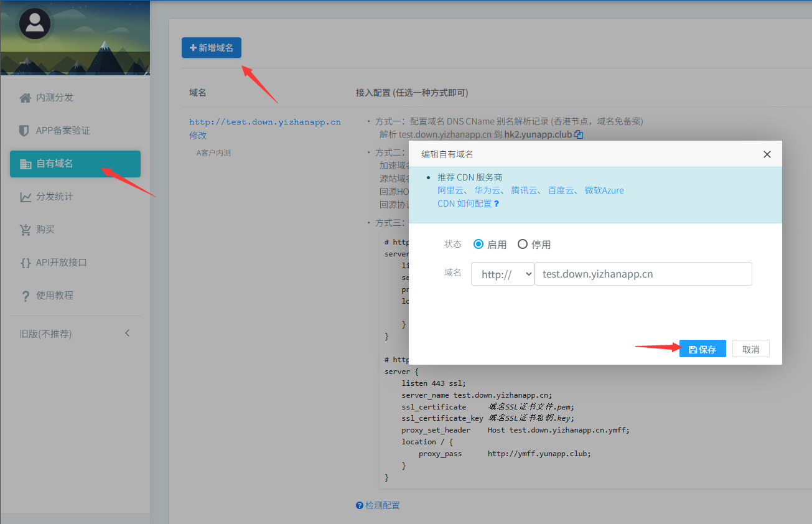
Task: Click the 取消 button
Action: point(750,349)
